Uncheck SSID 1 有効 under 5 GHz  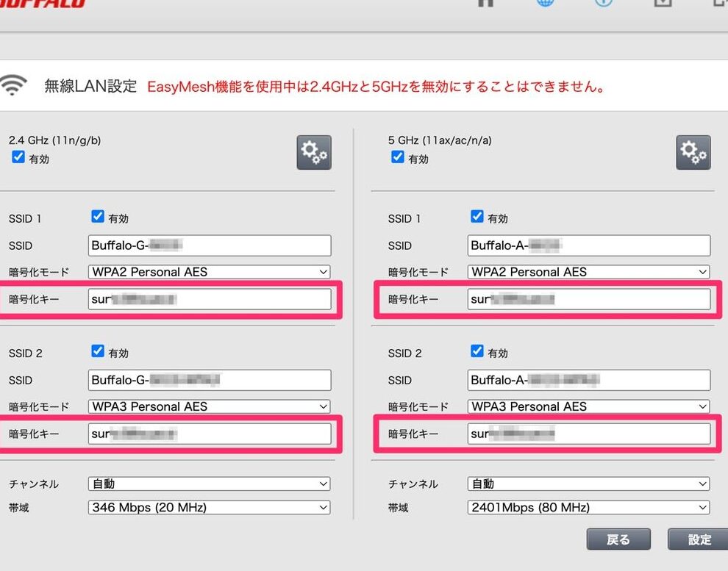pyautogui.click(x=477, y=217)
